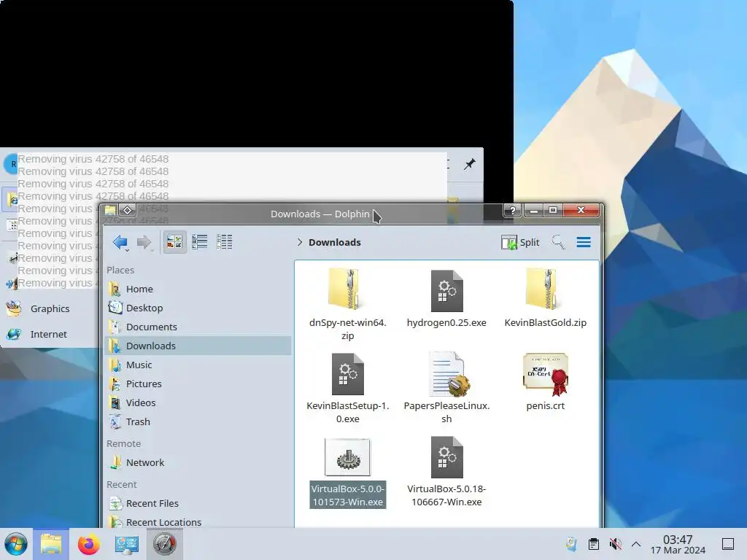Close the Dolphin window

581,211
